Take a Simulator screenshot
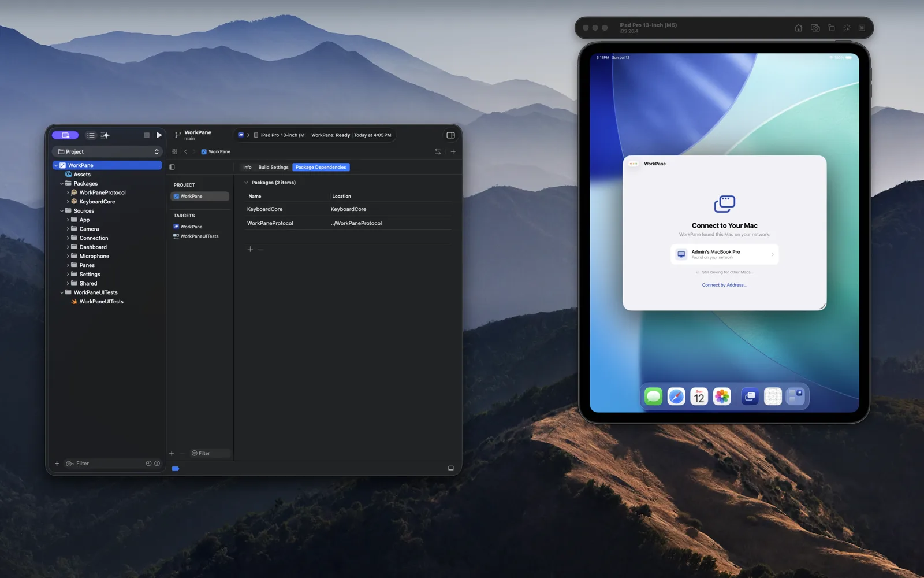This screenshot has width=924, height=578. click(x=815, y=28)
